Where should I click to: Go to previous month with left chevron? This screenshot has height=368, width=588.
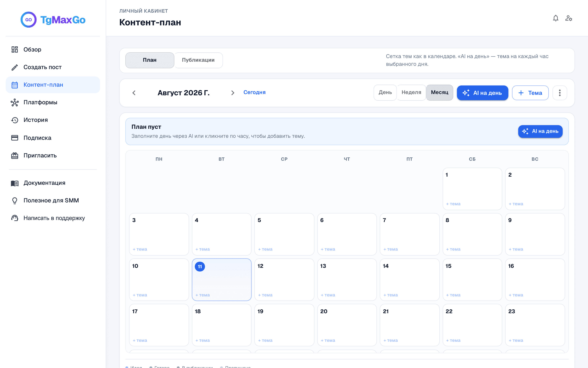tap(134, 93)
